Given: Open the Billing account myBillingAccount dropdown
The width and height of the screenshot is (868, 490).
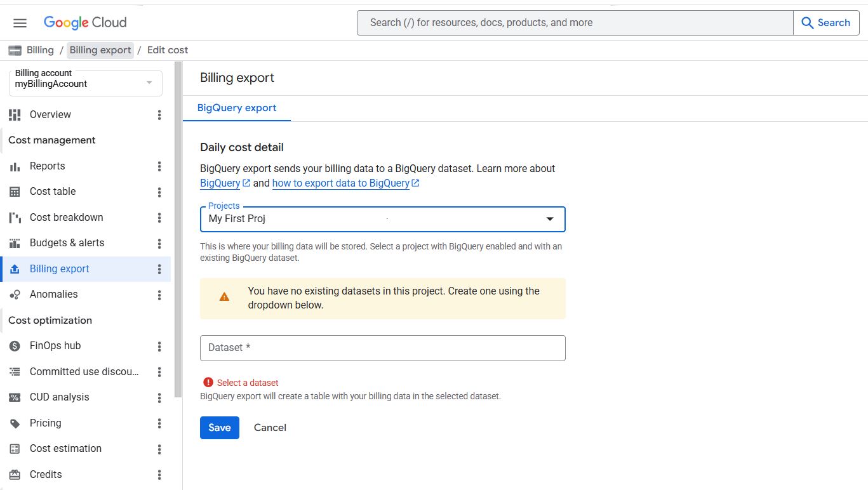Looking at the screenshot, I should pos(86,83).
